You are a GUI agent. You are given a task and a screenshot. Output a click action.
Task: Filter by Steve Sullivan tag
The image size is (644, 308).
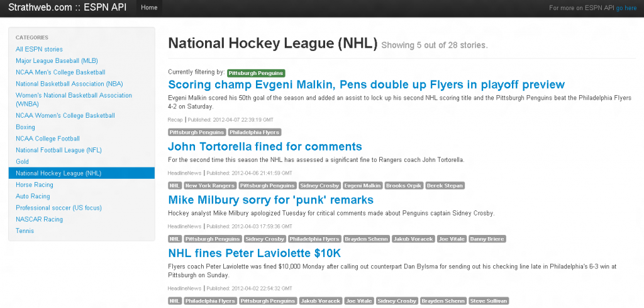tap(489, 301)
